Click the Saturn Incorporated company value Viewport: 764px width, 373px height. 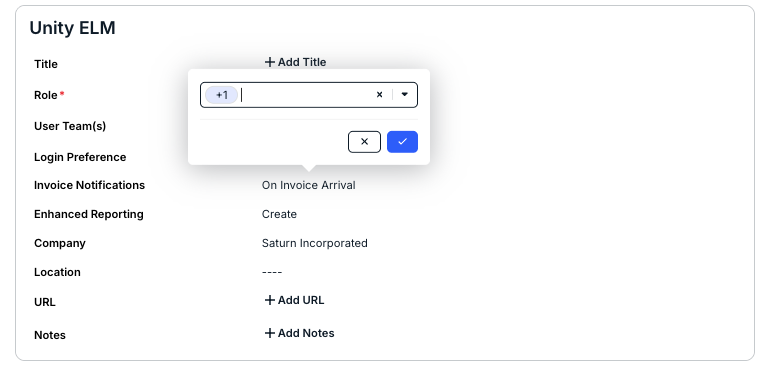tap(314, 243)
